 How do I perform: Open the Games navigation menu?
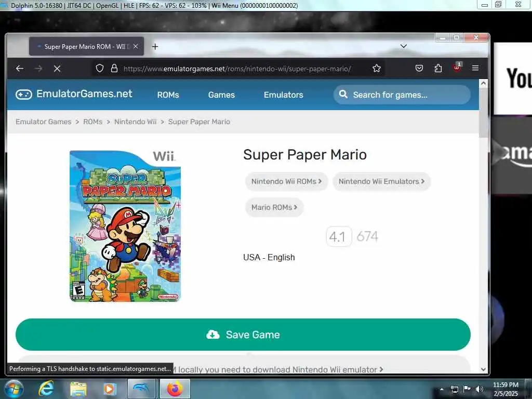click(x=221, y=95)
